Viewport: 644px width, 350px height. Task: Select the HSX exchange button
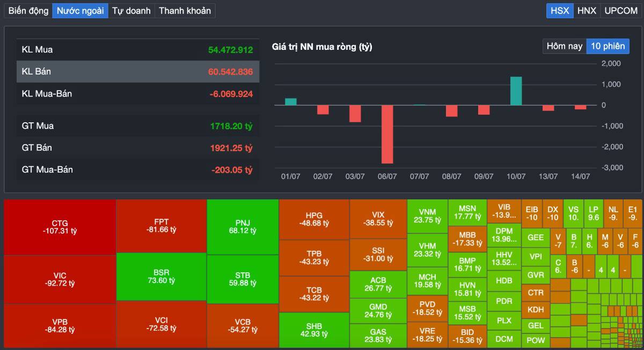point(560,11)
